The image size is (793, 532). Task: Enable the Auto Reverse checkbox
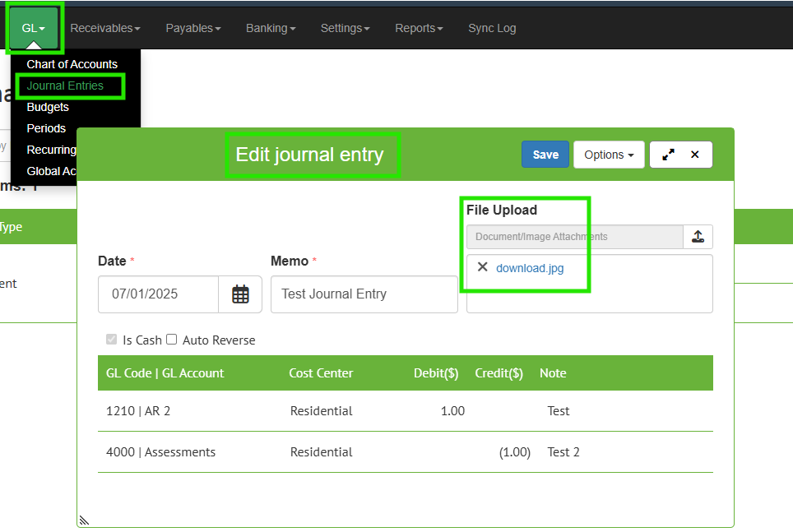(172, 340)
